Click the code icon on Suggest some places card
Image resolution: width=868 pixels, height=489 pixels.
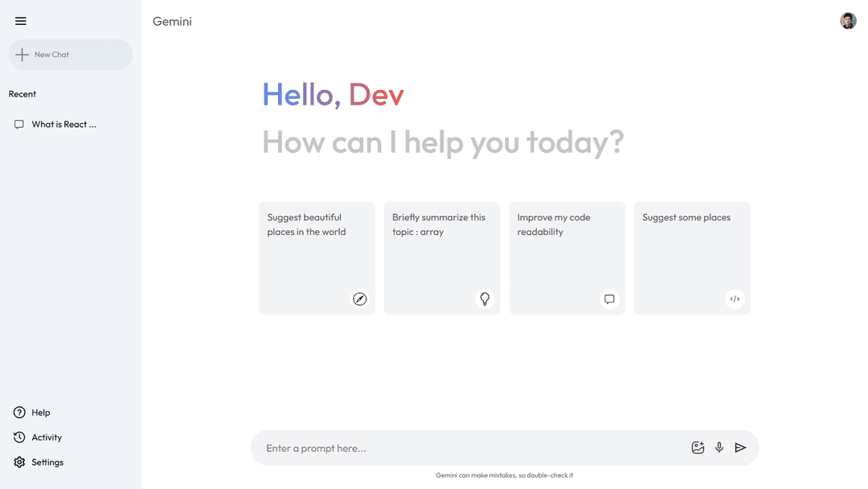coord(735,298)
